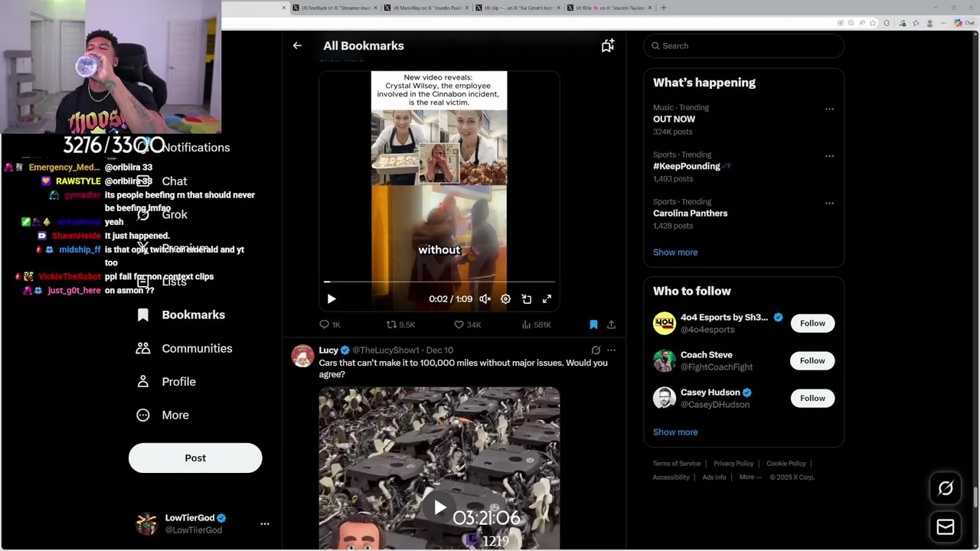980x551 pixels.
Task: Switch to FearBuck on X browser tab
Action: pos(335,8)
